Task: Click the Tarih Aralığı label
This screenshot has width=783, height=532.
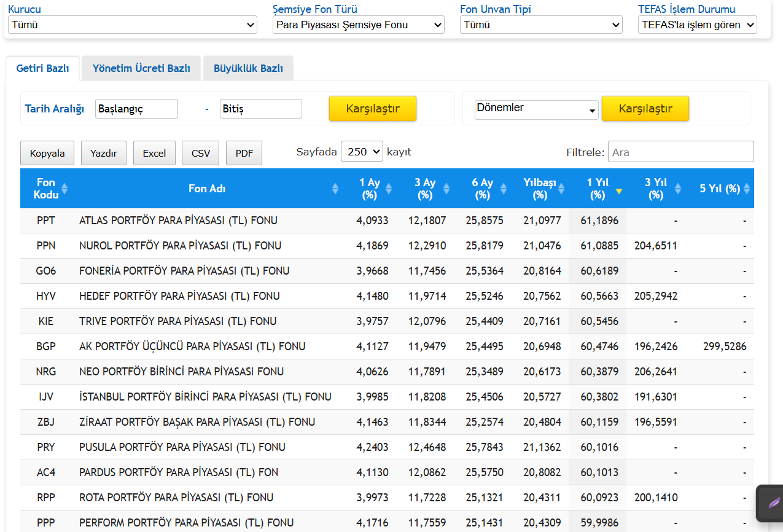Action: coord(55,109)
